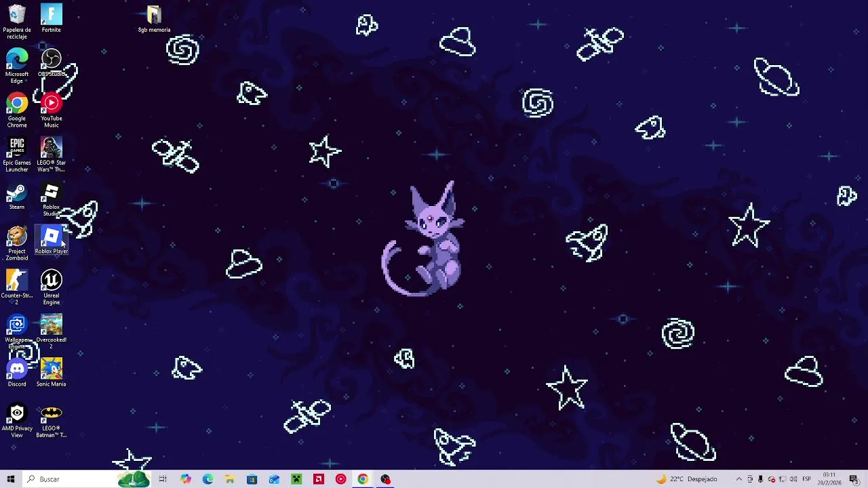
Task: Open AMD Software from the taskbar
Action: coord(319,479)
